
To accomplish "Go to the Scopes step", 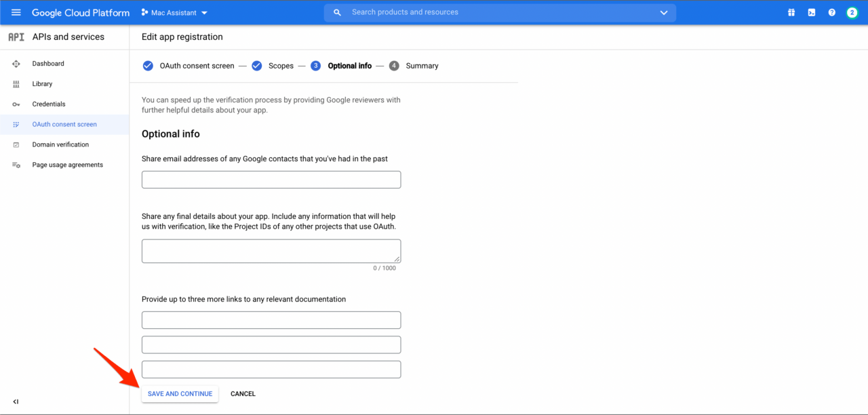I will pos(281,66).
